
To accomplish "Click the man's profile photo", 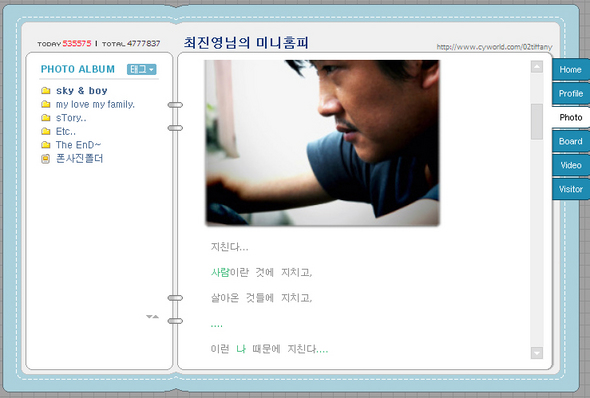I will 322,143.
